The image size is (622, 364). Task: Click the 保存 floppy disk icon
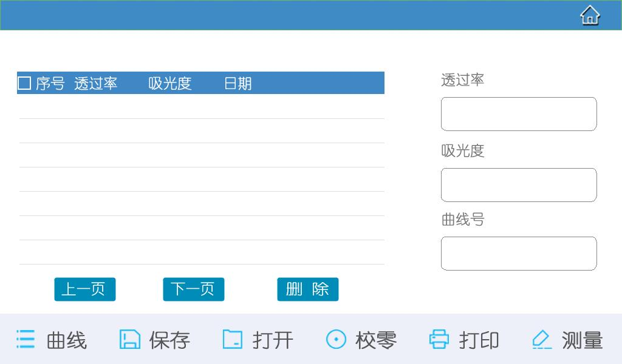(x=129, y=339)
